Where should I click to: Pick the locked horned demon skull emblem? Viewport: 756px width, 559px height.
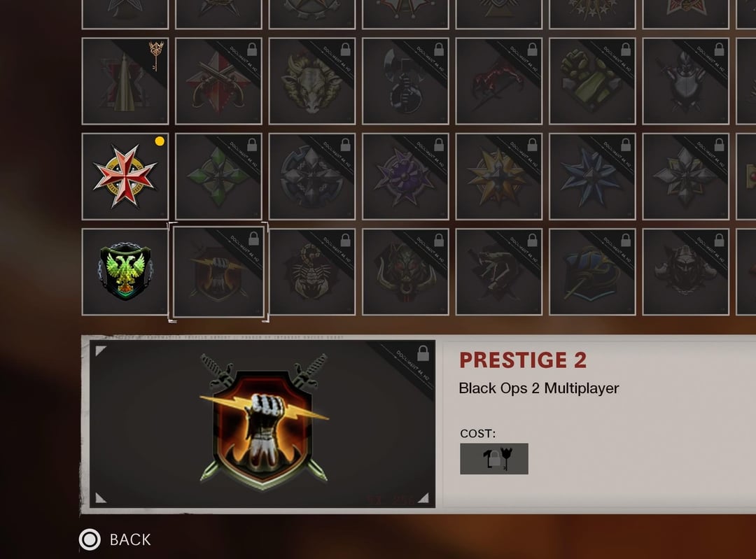coord(405,271)
